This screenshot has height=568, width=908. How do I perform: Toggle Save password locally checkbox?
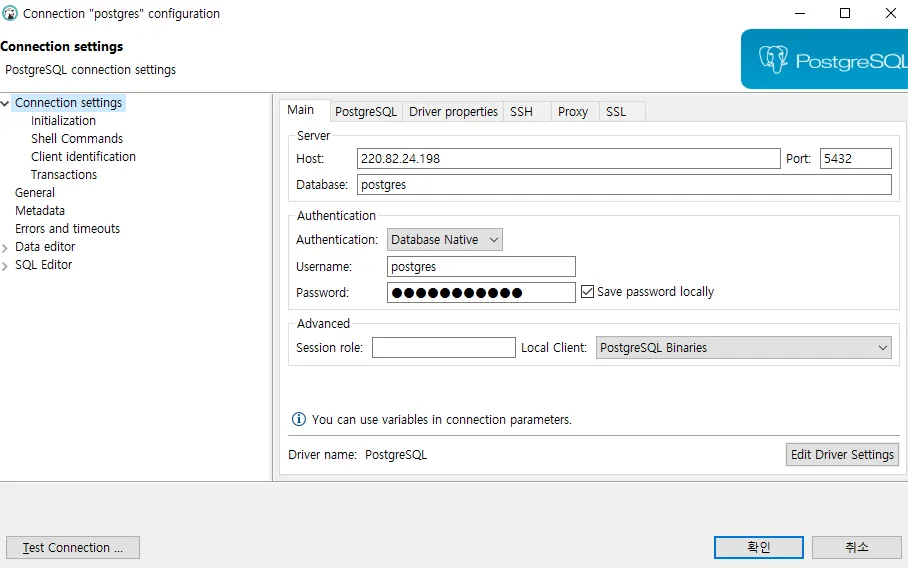tap(587, 292)
